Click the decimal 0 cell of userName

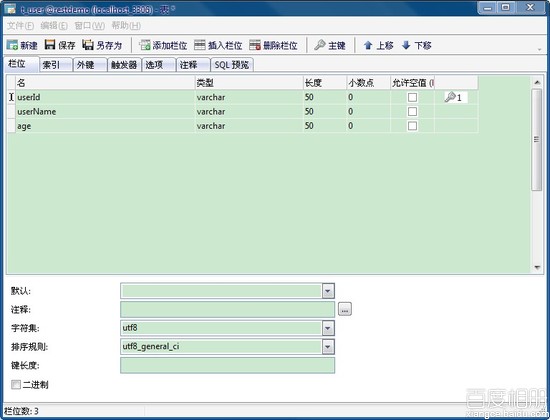368,112
